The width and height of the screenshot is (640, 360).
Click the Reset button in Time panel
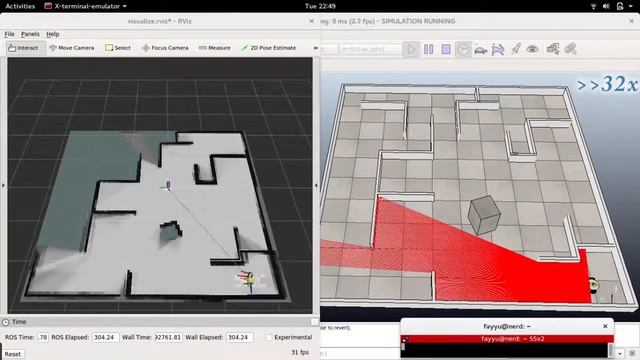[x=13, y=354]
